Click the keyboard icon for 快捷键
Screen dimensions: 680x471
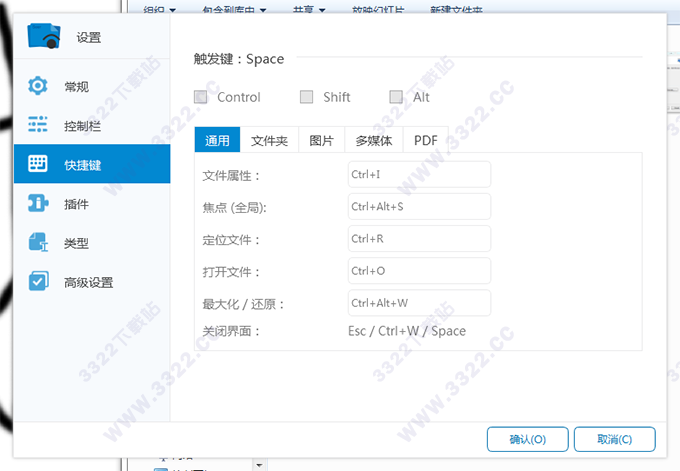[x=38, y=164]
